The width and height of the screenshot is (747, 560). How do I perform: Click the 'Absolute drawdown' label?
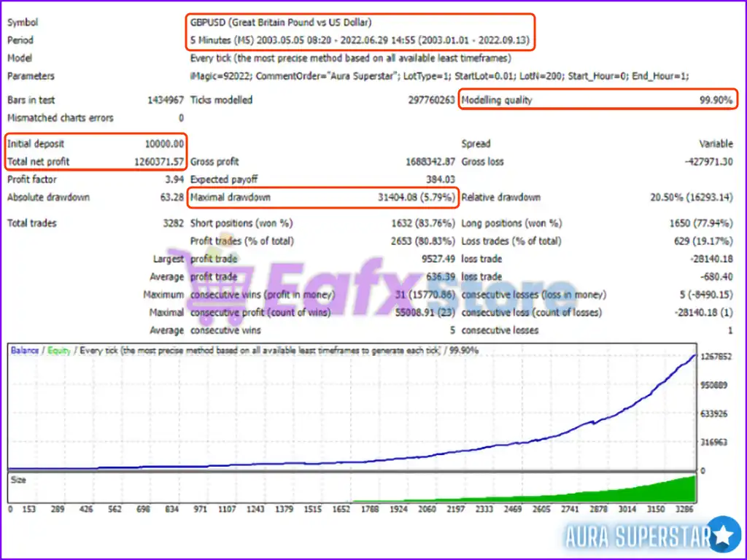click(48, 197)
